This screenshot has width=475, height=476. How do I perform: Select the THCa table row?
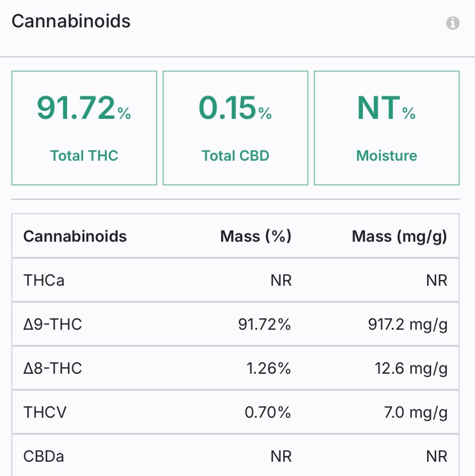[235, 280]
